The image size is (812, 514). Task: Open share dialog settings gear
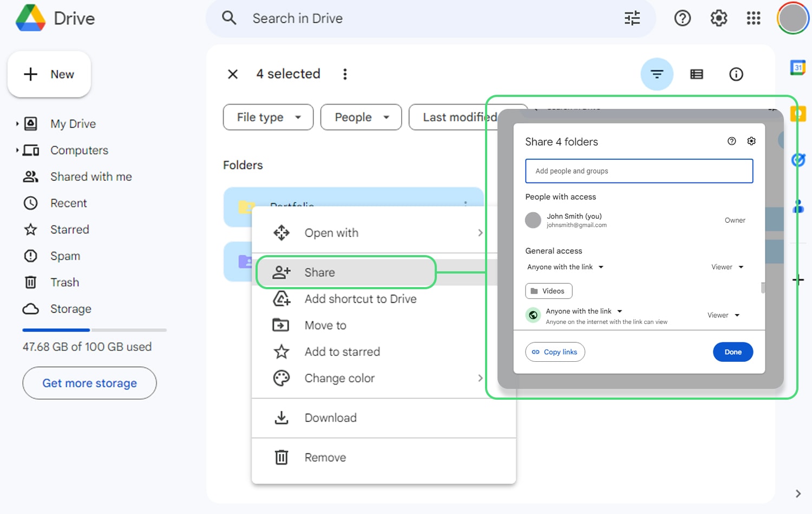(x=751, y=141)
